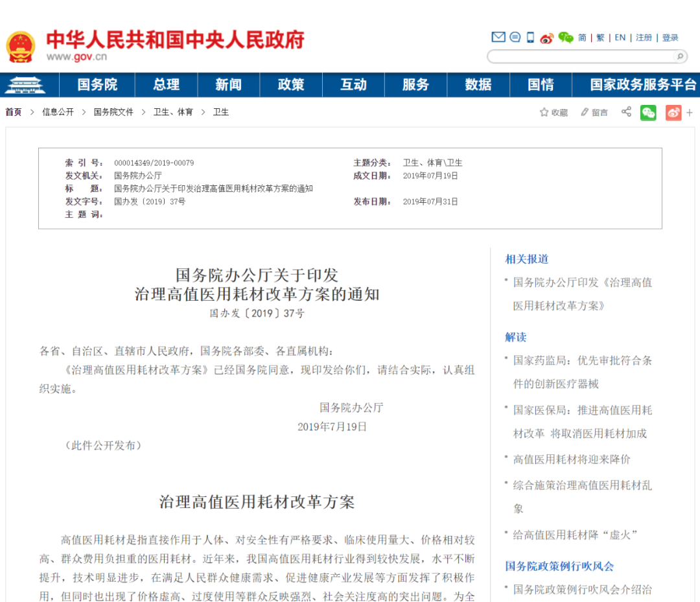Click the share icon near the breadcrumb bar
700x602 pixels.
click(625, 111)
